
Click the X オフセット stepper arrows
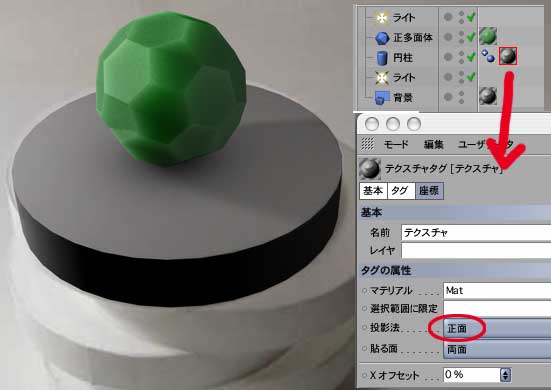pyautogui.click(x=505, y=375)
